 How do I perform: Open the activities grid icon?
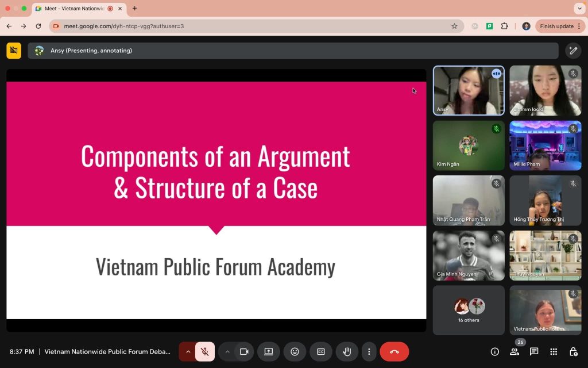pyautogui.click(x=554, y=352)
